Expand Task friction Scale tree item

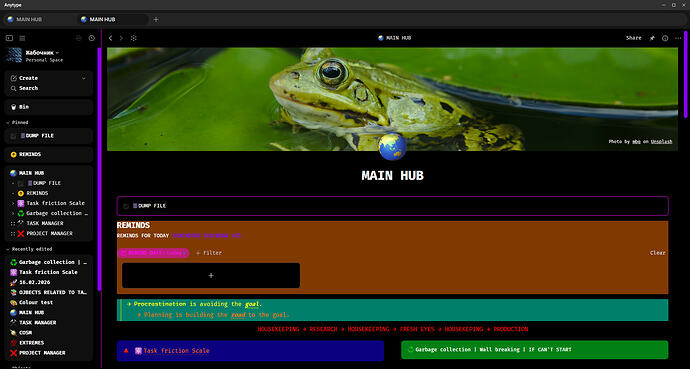13,203
